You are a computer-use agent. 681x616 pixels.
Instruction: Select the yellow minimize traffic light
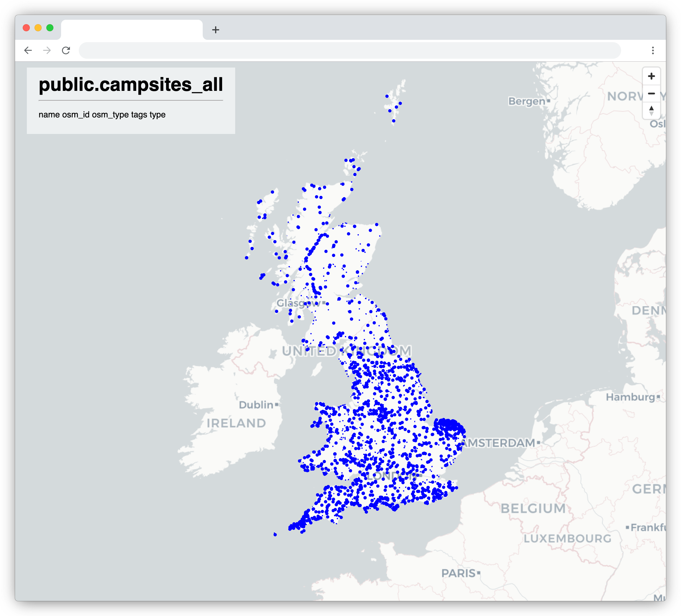(x=38, y=28)
